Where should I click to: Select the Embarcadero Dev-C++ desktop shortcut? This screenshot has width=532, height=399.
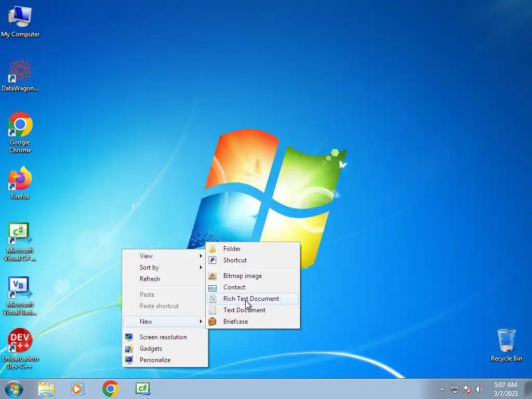20,349
